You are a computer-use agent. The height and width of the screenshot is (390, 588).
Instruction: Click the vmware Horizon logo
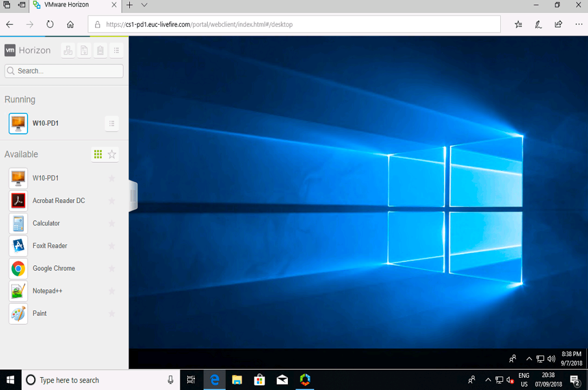pos(27,50)
